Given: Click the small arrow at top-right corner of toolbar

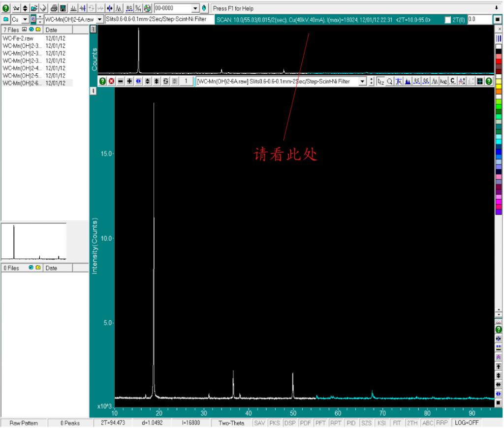Looking at the screenshot, I should tap(497, 8).
